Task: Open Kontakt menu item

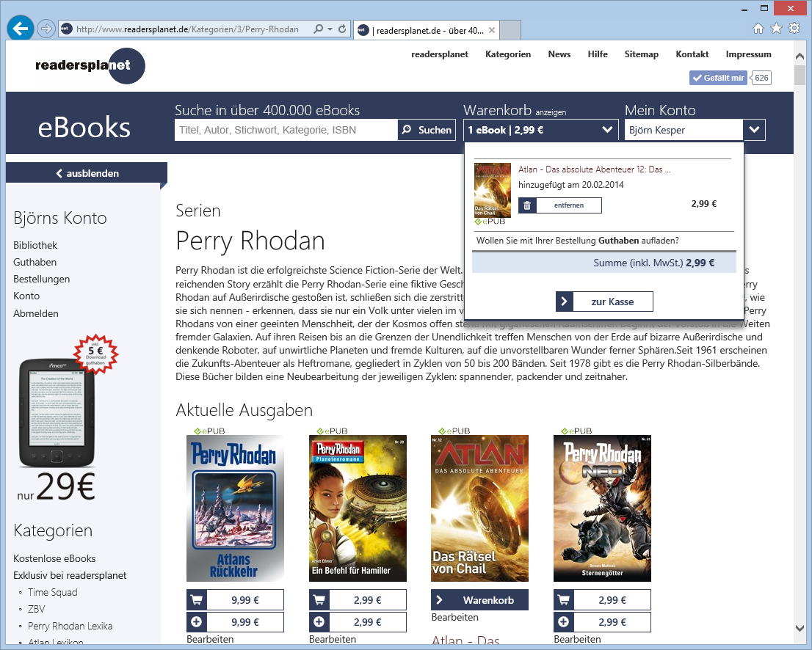Action: click(692, 54)
